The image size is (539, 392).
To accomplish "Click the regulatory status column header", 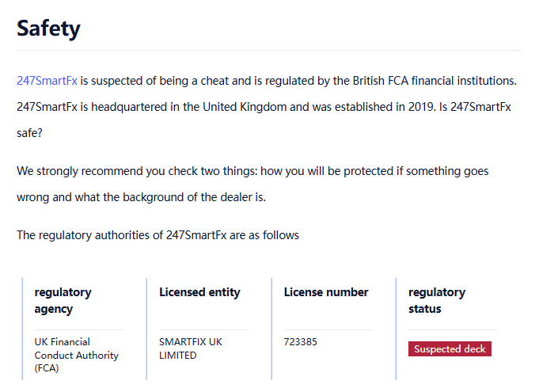I will pyautogui.click(x=437, y=300).
